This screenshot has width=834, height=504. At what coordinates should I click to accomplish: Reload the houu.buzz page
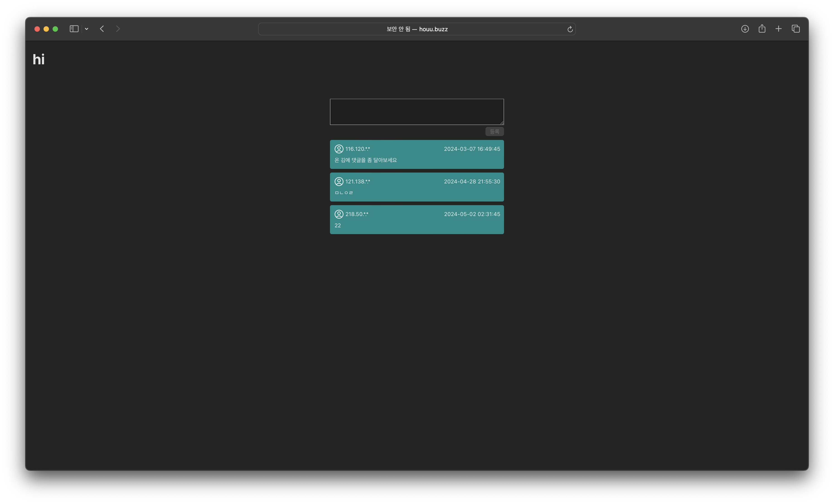pos(570,29)
